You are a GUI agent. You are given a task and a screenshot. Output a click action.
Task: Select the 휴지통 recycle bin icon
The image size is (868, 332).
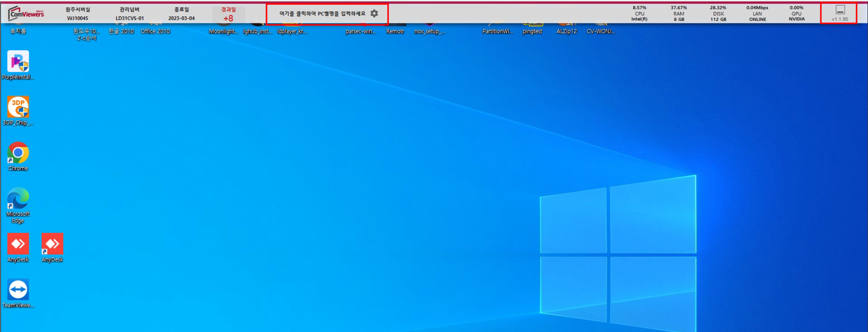(x=18, y=29)
